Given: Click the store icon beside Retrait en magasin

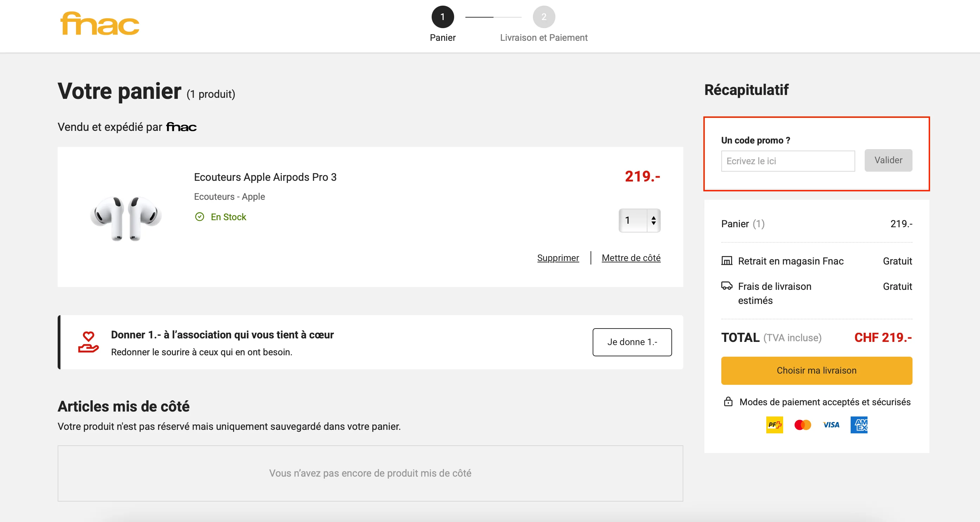Looking at the screenshot, I should pos(727,261).
